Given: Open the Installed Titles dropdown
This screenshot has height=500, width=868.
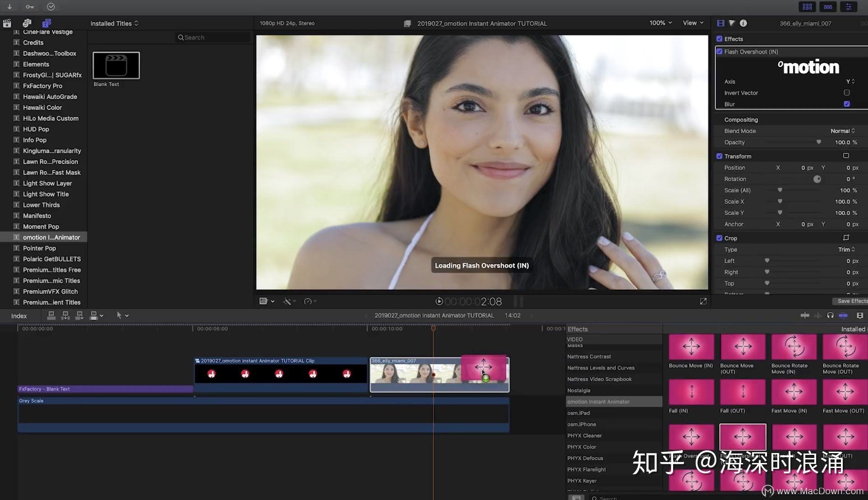Looking at the screenshot, I should click(113, 23).
